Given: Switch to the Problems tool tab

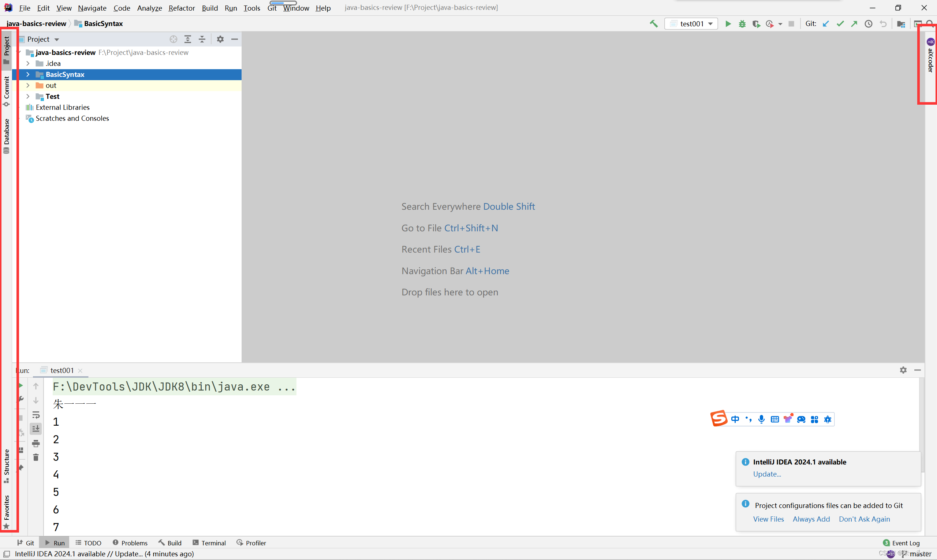Looking at the screenshot, I should click(130, 543).
